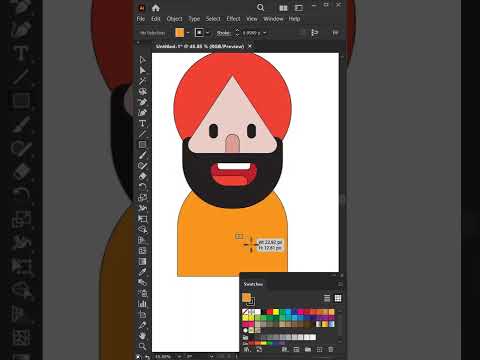Switch Swatches panel to list view
The width and height of the screenshot is (480, 360).
coord(327,298)
